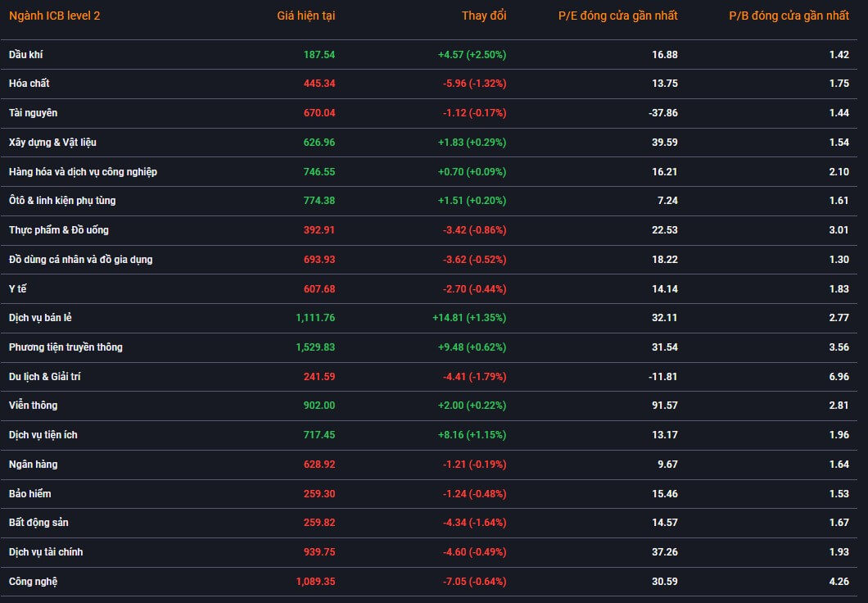Image resolution: width=868 pixels, height=603 pixels.
Task: Click the 'Ngành ICB level 2' column header
Action: [x=55, y=16]
